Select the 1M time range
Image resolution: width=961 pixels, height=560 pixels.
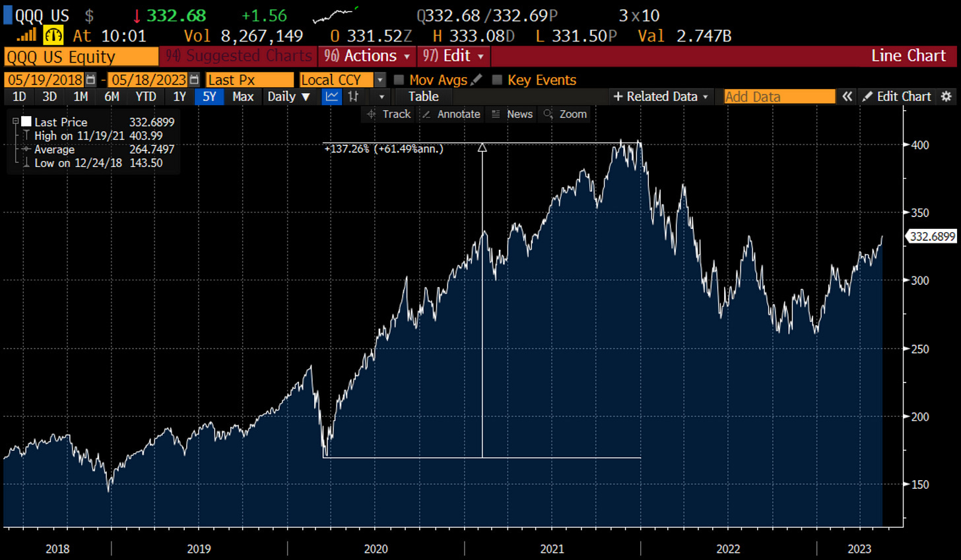tap(81, 96)
